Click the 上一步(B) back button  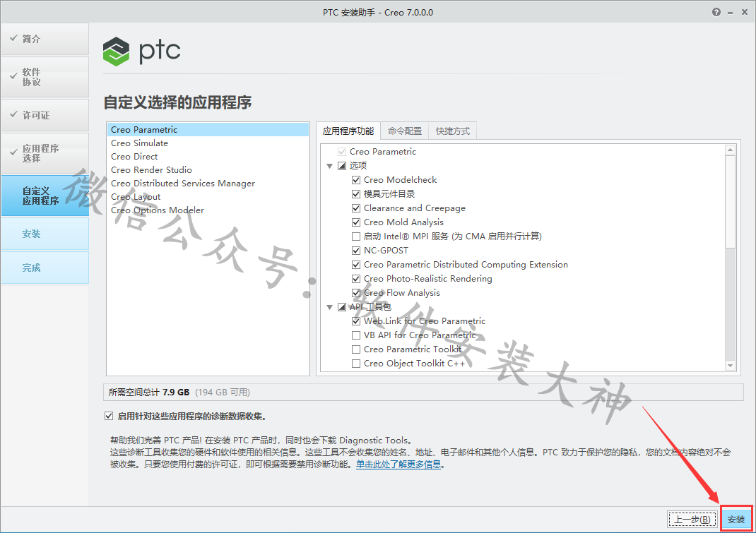pos(692,520)
